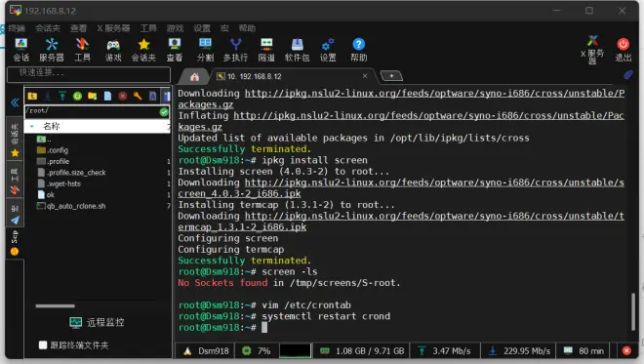Screen dimensions: 644x364
Task: Open the 工具 (Tools) toolbar icon
Action: tap(82, 50)
